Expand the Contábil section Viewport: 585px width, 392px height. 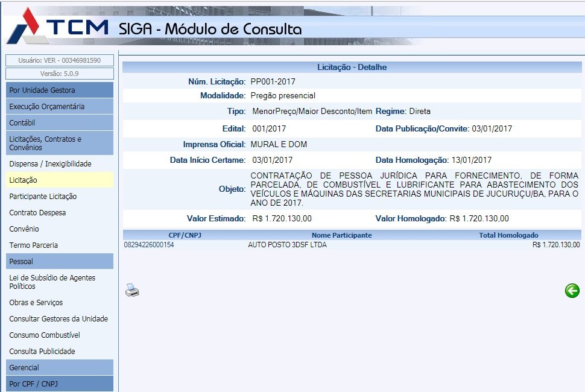(x=59, y=123)
